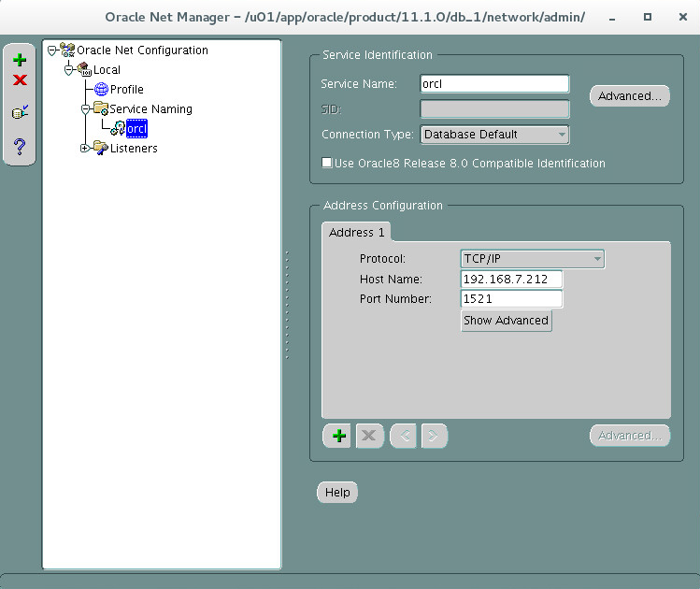
Task: Click the Port Number field with 1521
Action: click(x=511, y=299)
